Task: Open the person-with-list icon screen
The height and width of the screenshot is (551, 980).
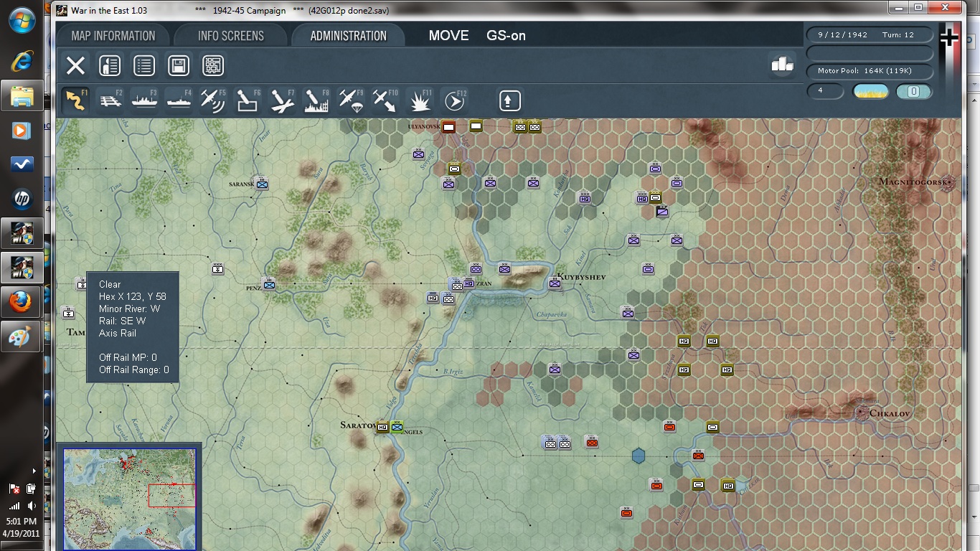Action: (x=110, y=66)
